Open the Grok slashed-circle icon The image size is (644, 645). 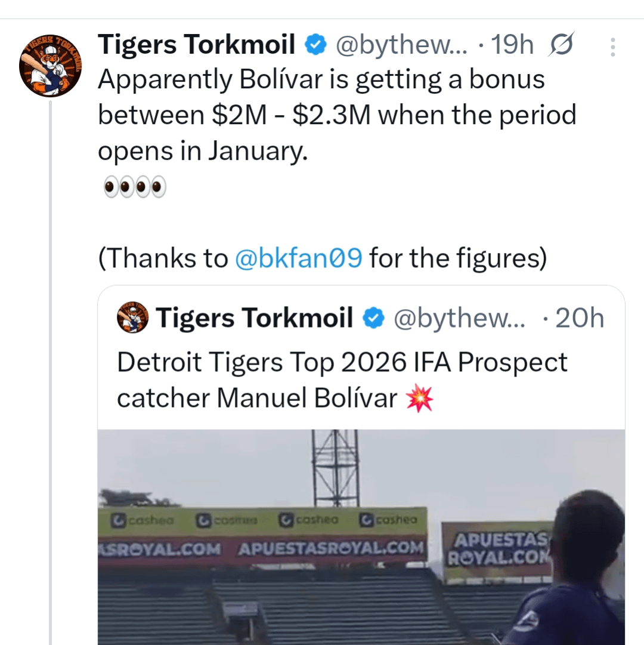coord(561,46)
